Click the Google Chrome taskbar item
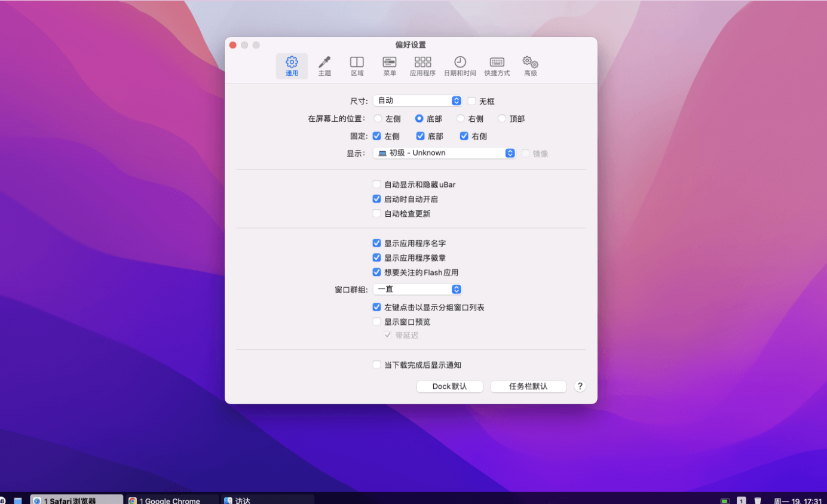Viewport: 827px width, 504px height. pos(172,500)
